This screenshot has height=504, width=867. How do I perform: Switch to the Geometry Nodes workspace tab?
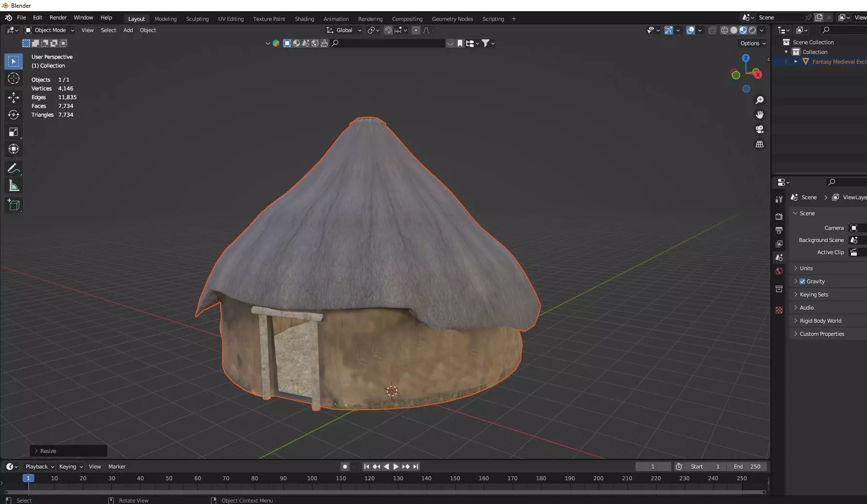tap(452, 19)
